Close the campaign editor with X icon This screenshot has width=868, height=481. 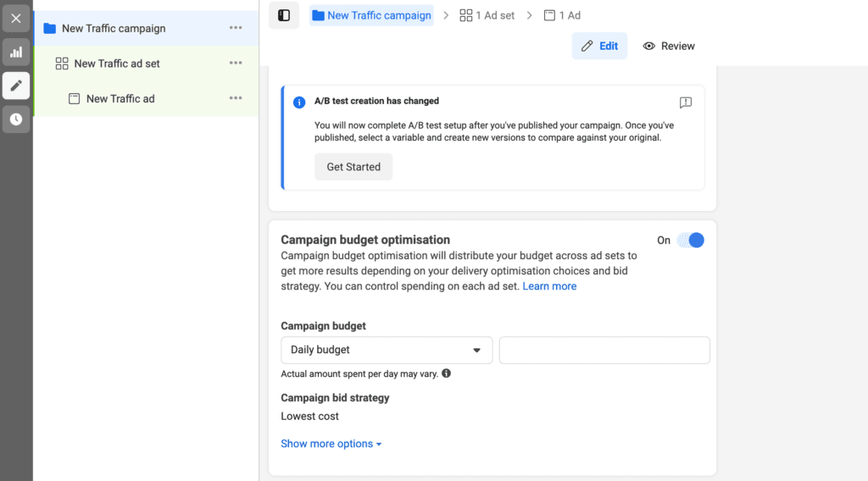(16, 18)
